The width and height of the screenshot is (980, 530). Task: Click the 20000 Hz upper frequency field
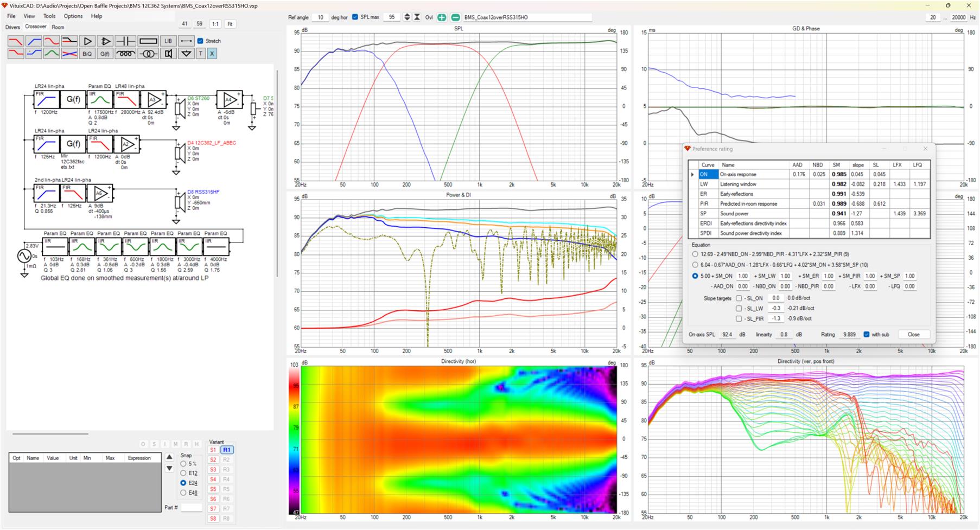pos(959,17)
